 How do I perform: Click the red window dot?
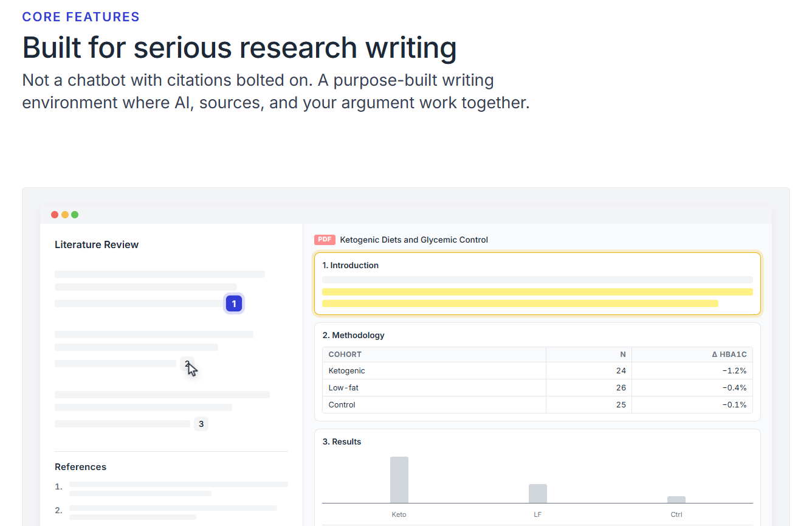55,215
